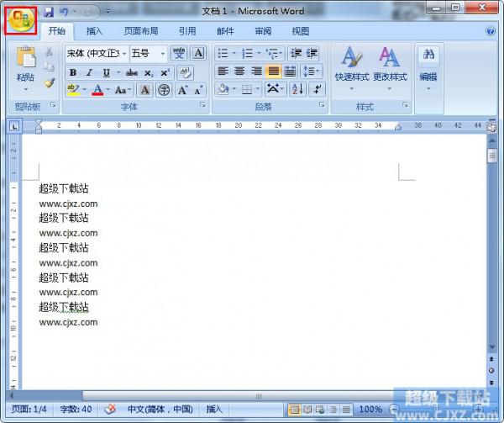
Task: Clear formatting with eraser icon
Action: [185, 72]
